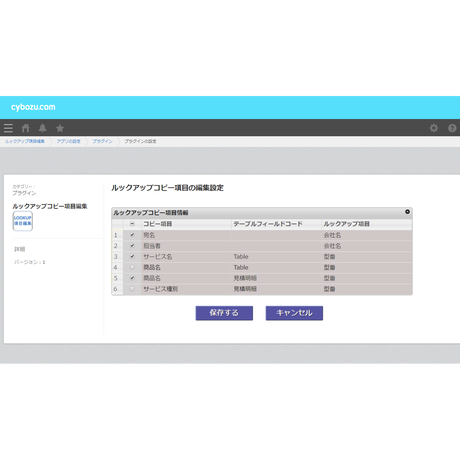Image resolution: width=460 pixels, height=460 pixels.
Task: Click the LOOKUP plugin icon
Action: pos(23,221)
